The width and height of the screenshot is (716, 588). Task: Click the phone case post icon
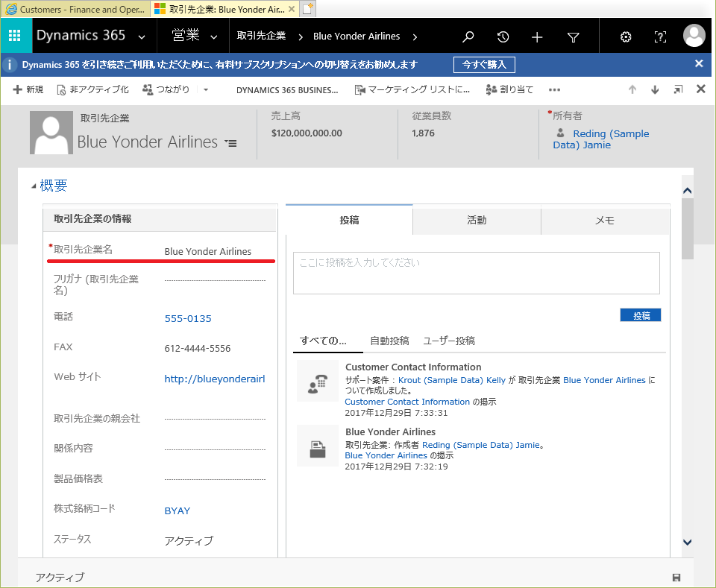click(x=318, y=380)
